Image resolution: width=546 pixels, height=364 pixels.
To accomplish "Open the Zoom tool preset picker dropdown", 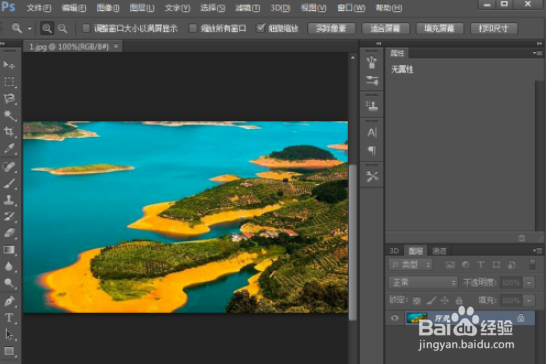I will click(x=30, y=29).
